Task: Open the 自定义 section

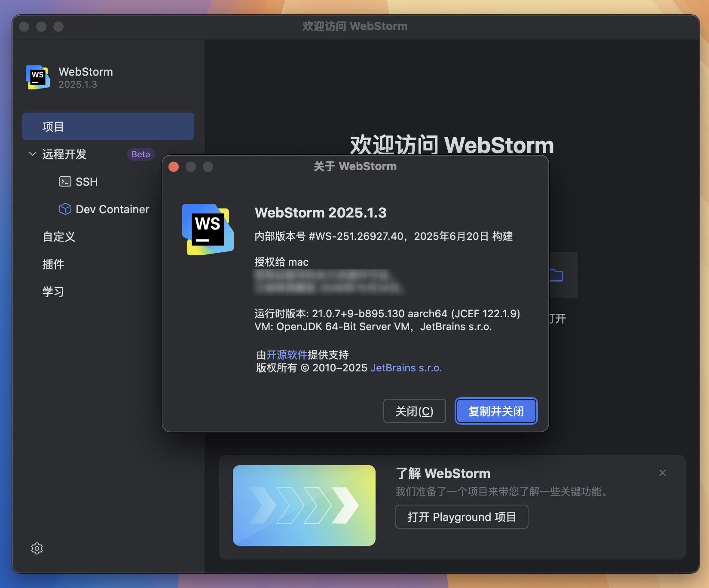Action: 58,236
